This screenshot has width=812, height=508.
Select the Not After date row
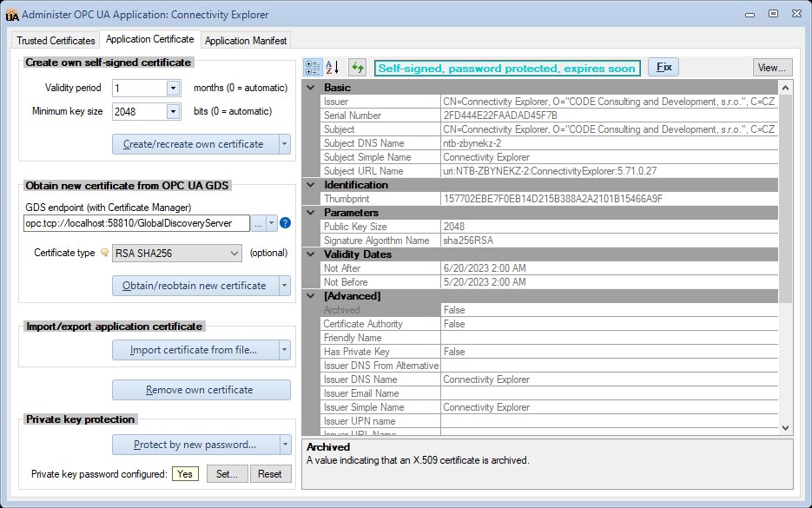tap(550, 268)
